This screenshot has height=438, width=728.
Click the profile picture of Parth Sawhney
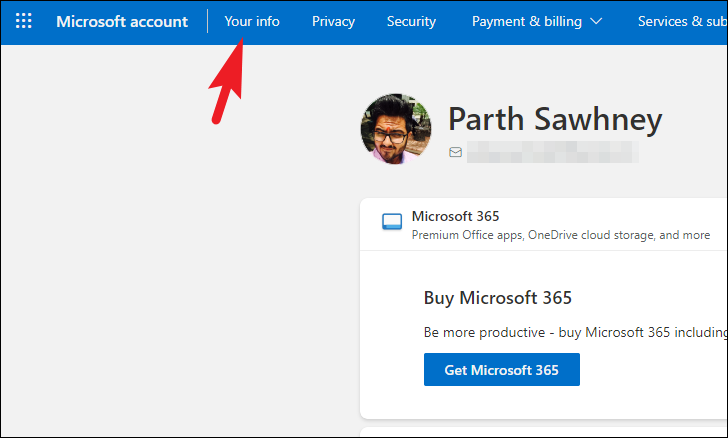(396, 129)
